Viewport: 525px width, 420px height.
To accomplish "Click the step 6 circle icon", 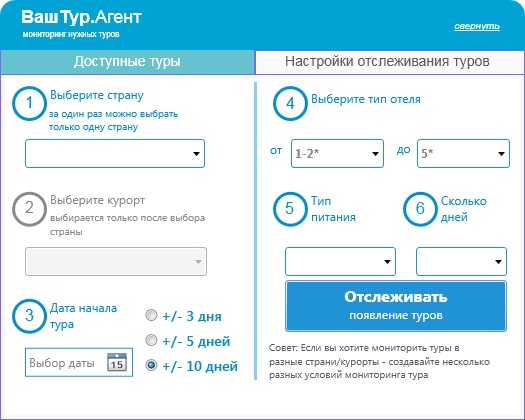I will [420, 209].
